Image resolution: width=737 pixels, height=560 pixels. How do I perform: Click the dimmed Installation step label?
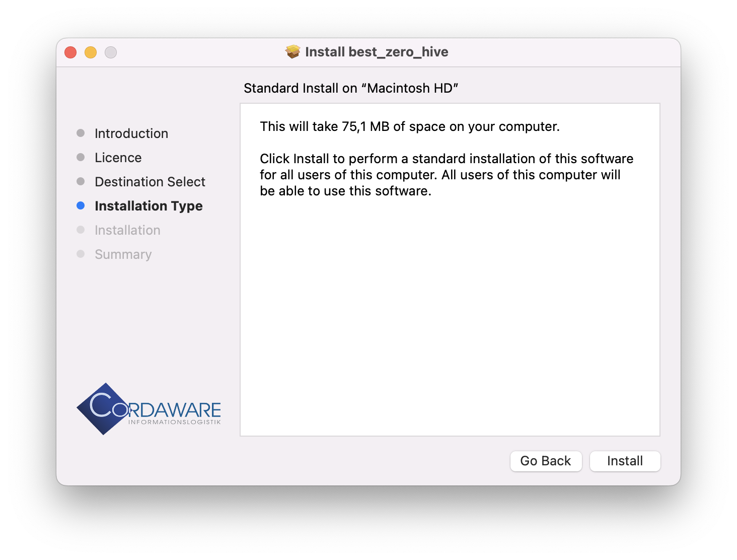point(127,230)
